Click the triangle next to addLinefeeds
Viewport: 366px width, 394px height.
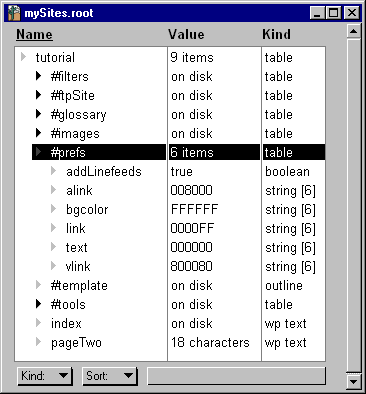tap(54, 171)
